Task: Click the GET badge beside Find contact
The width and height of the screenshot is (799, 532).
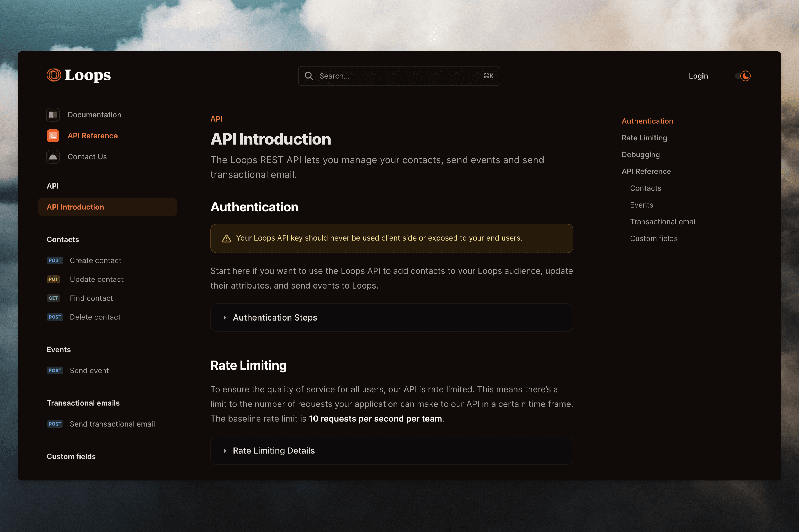Action: [x=53, y=298]
